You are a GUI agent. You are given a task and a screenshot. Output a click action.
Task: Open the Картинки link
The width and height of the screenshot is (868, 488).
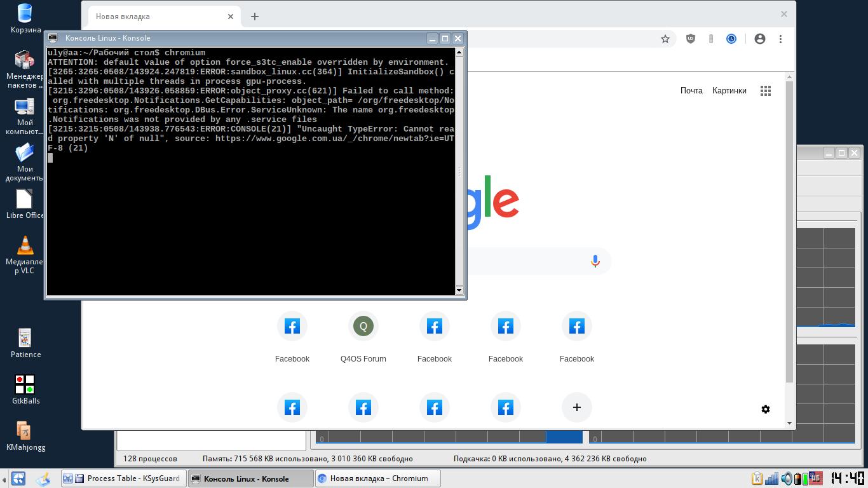pyautogui.click(x=729, y=90)
